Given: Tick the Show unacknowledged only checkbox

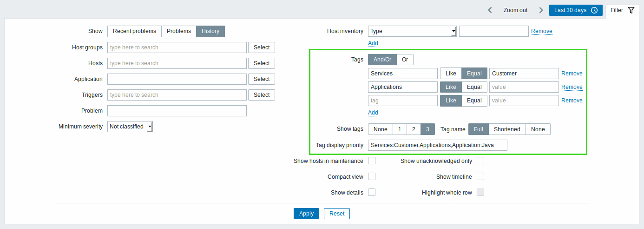Looking at the screenshot, I should tap(480, 161).
